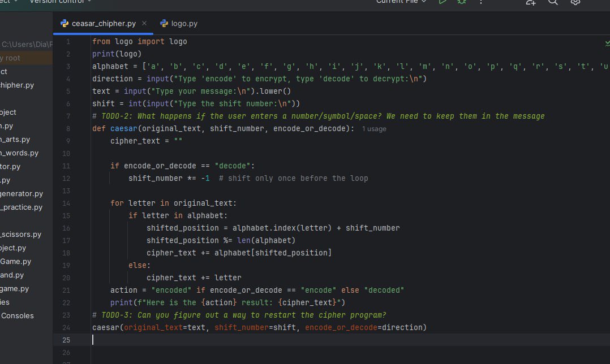Screen dimensions: 610x364
Task: Click the inspections checkmark widget in editor corner
Action: pyautogui.click(x=607, y=44)
